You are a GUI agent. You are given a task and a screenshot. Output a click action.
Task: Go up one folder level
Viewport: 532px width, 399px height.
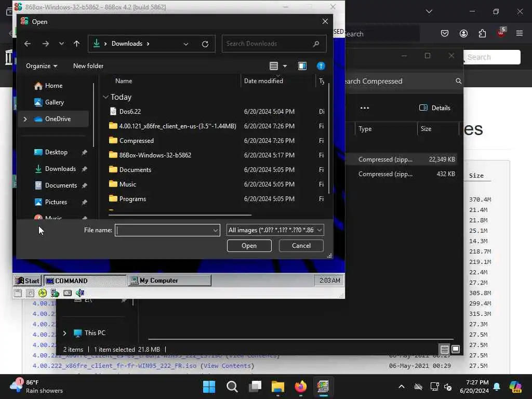click(x=77, y=44)
